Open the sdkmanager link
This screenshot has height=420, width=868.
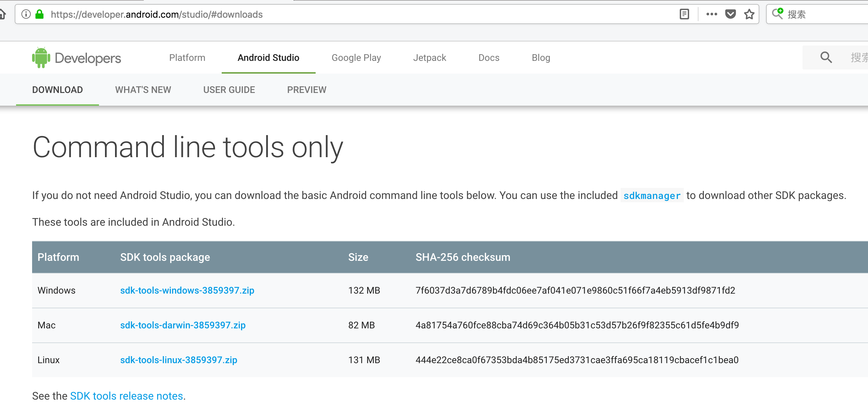[x=652, y=196]
